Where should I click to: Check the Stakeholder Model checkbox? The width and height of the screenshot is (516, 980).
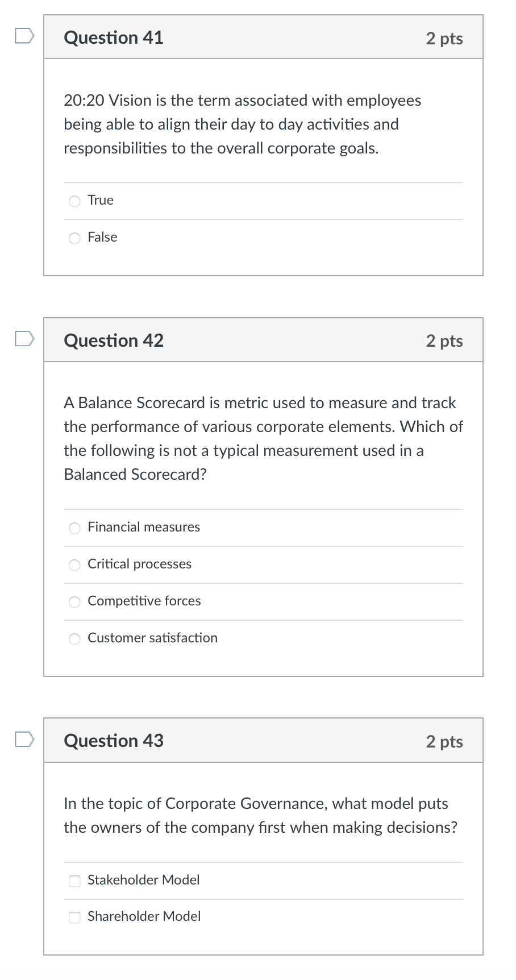click(74, 881)
